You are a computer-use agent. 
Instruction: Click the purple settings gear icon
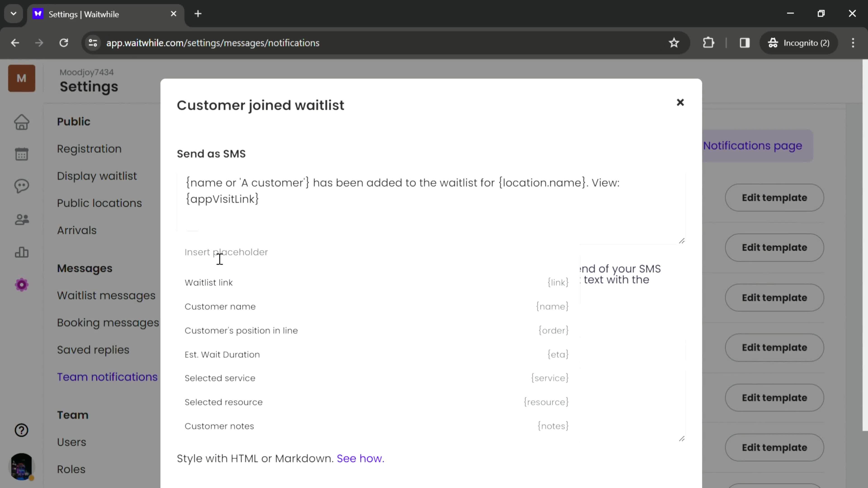tap(21, 285)
